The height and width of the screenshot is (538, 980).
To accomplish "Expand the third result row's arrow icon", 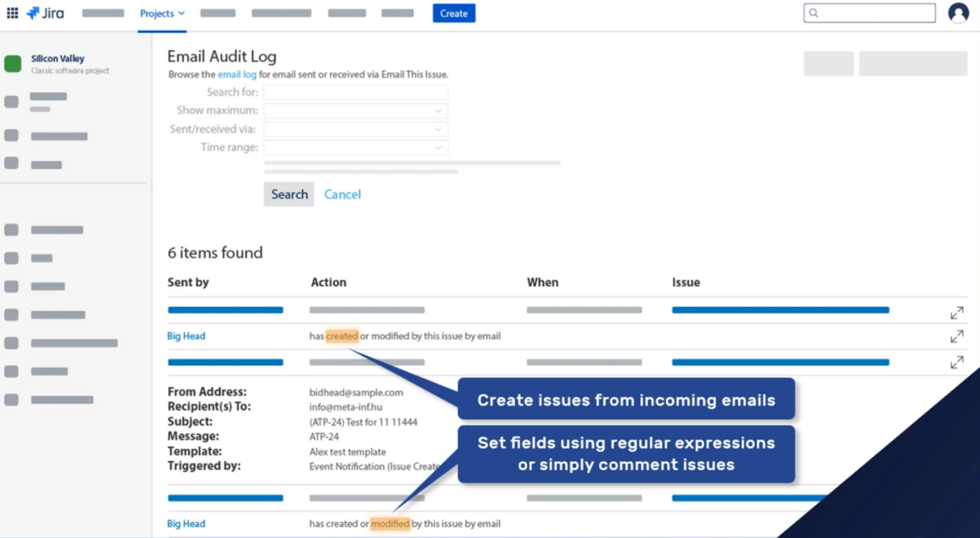I will tap(957, 362).
